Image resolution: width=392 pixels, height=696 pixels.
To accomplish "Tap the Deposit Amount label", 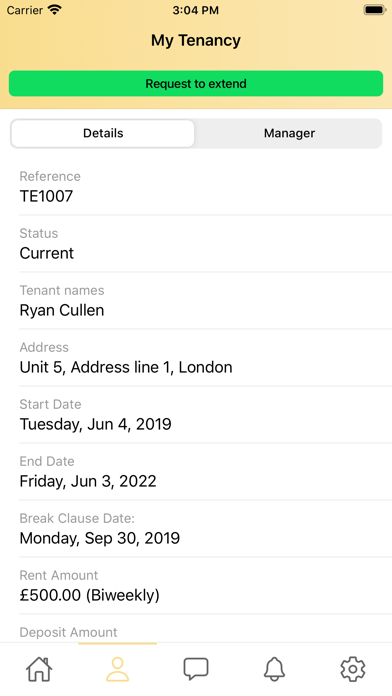I will point(68,632).
